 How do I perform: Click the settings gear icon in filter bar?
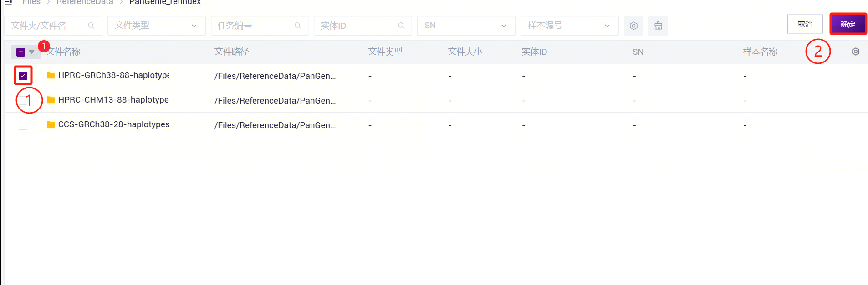[633, 26]
